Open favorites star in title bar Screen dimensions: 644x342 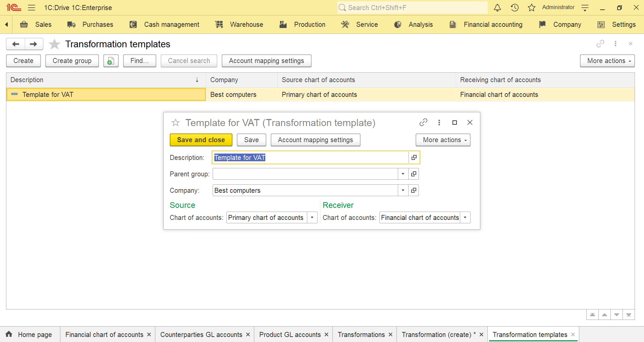[x=532, y=7]
